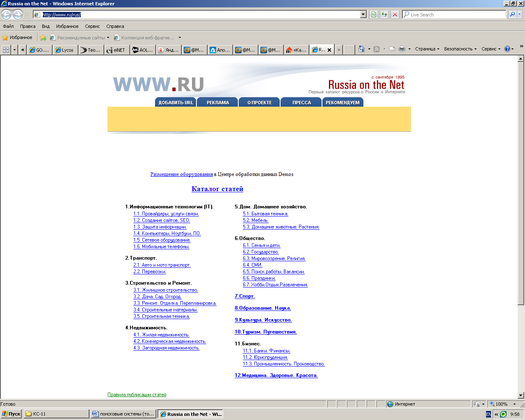Screen dimensions: 525x420
Task: Open address bar URL dropdown arrow
Action: 363,14
